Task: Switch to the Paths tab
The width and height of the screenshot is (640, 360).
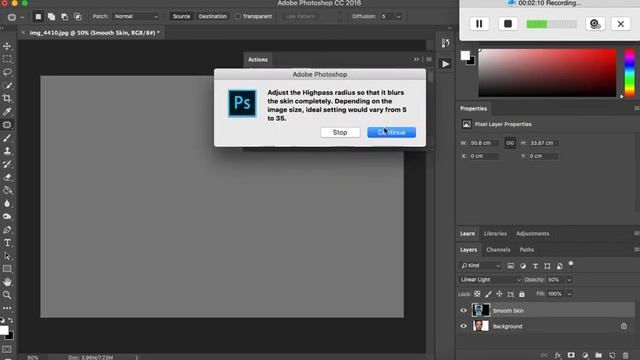Action: [x=527, y=249]
